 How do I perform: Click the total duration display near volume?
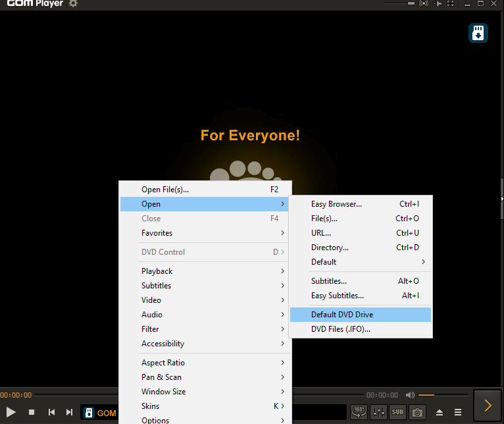point(382,395)
